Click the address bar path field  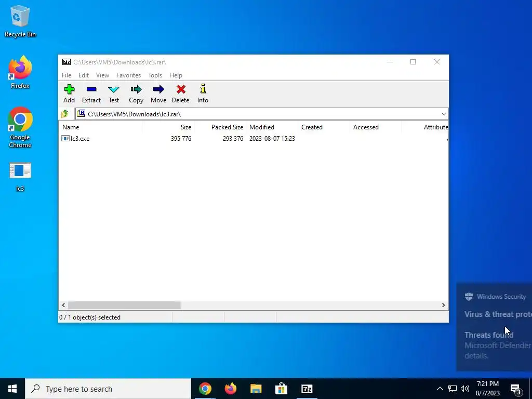click(x=262, y=114)
